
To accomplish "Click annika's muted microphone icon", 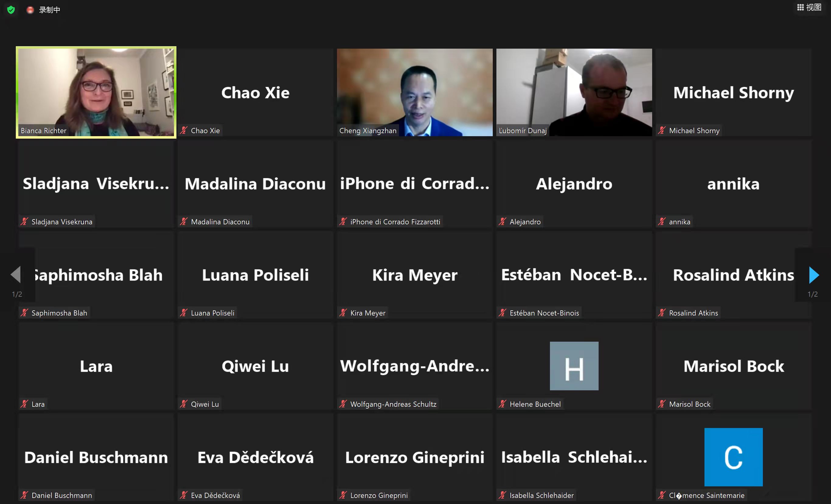I will pyautogui.click(x=662, y=222).
